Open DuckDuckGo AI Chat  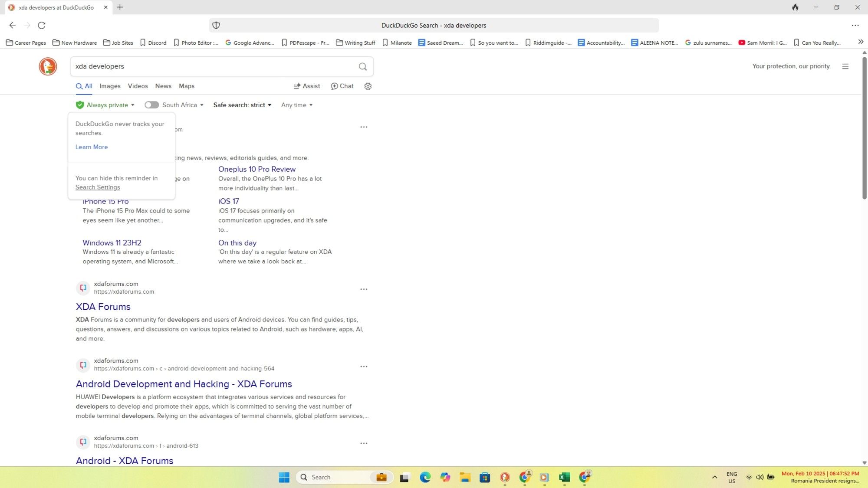click(x=342, y=86)
